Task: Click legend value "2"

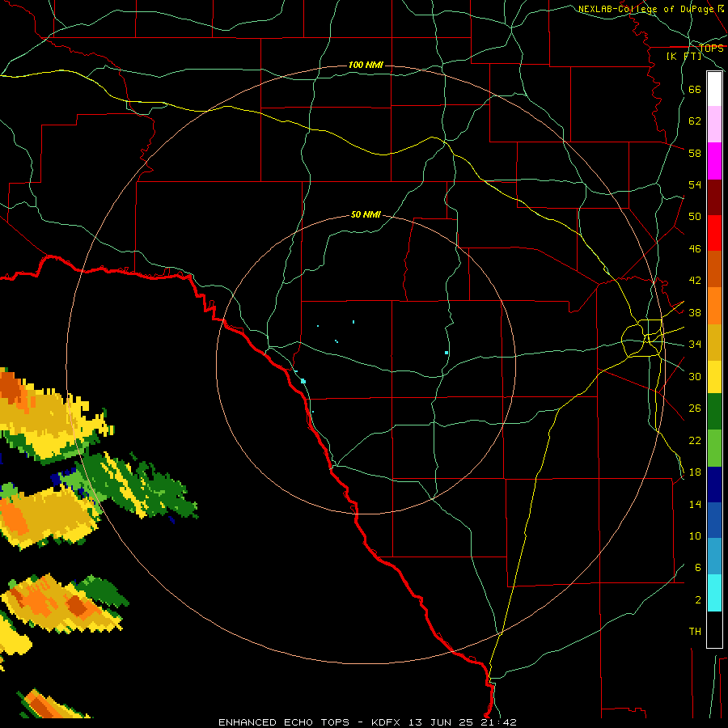Action: [x=698, y=600]
